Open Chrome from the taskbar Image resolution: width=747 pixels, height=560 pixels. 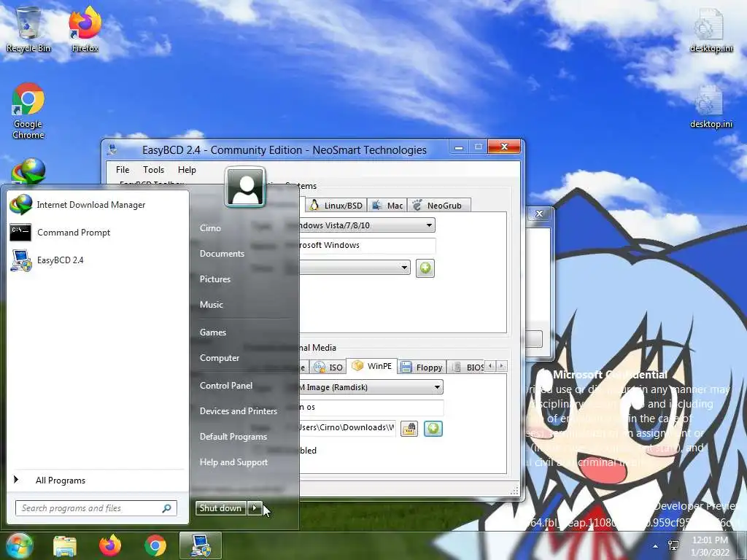pyautogui.click(x=155, y=546)
